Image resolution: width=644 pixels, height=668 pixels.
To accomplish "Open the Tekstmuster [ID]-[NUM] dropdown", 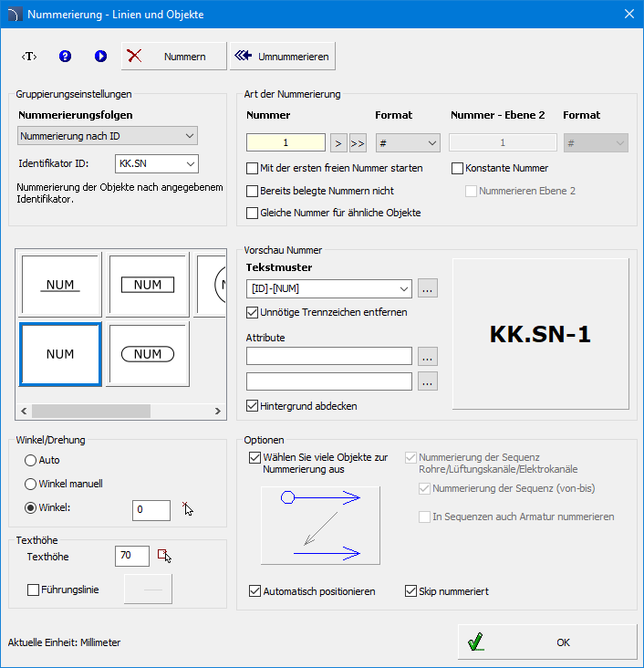I will click(x=329, y=288).
